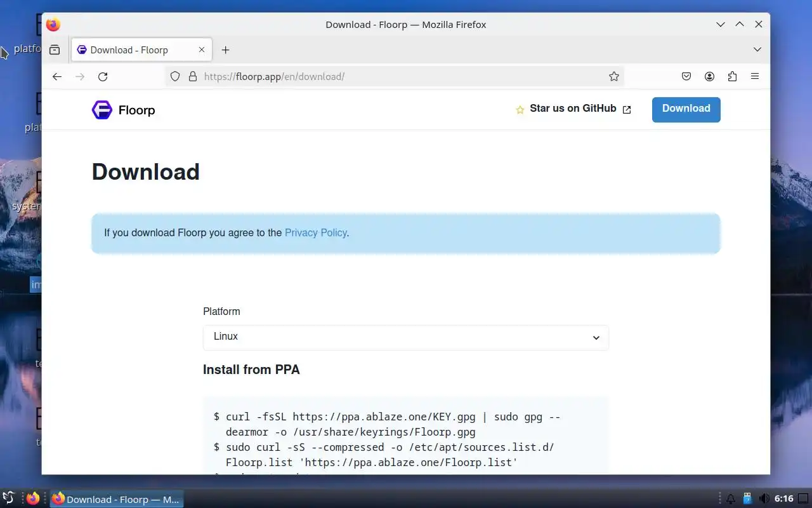
Task: Minimize the Firefox window
Action: coord(721,24)
